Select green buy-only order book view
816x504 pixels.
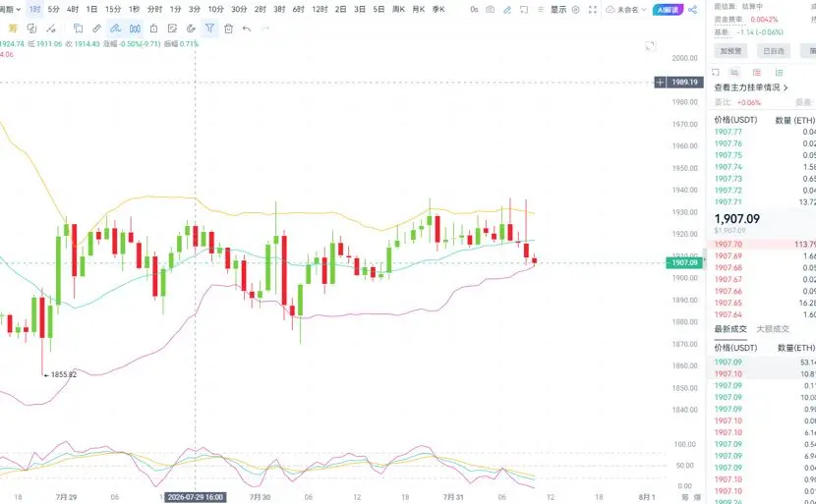point(779,73)
